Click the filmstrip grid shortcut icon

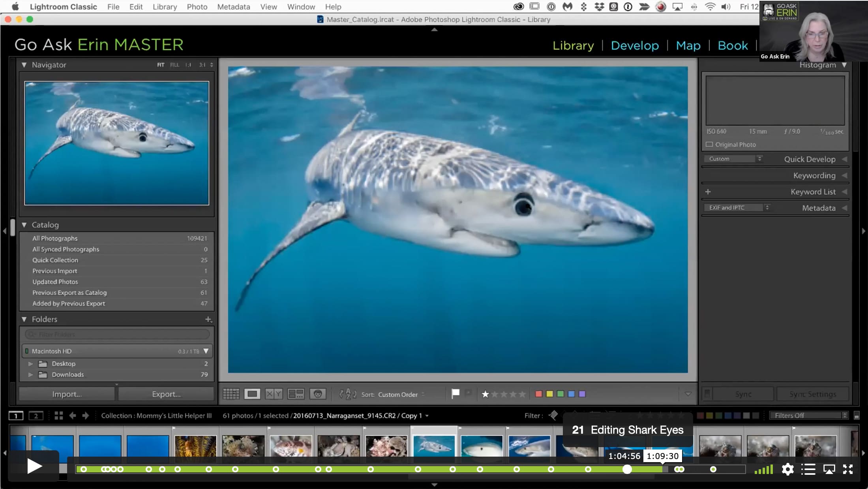pos(58,416)
